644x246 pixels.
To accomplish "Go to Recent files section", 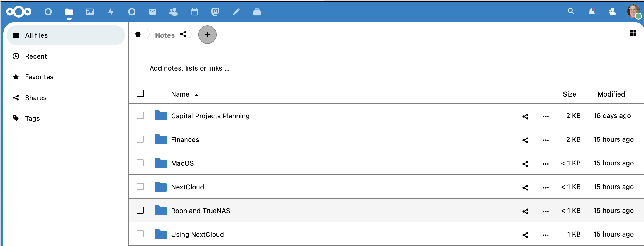I will coord(36,56).
